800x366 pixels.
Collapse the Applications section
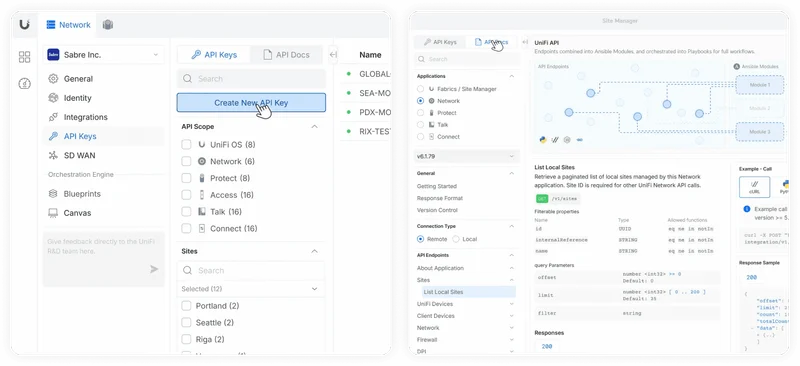click(512, 76)
